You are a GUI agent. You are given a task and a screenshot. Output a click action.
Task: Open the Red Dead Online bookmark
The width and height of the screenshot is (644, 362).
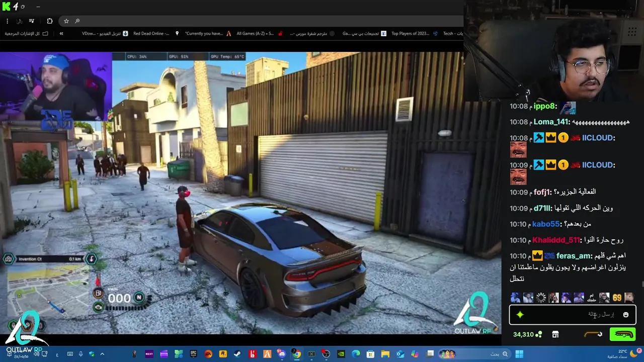(x=156, y=34)
